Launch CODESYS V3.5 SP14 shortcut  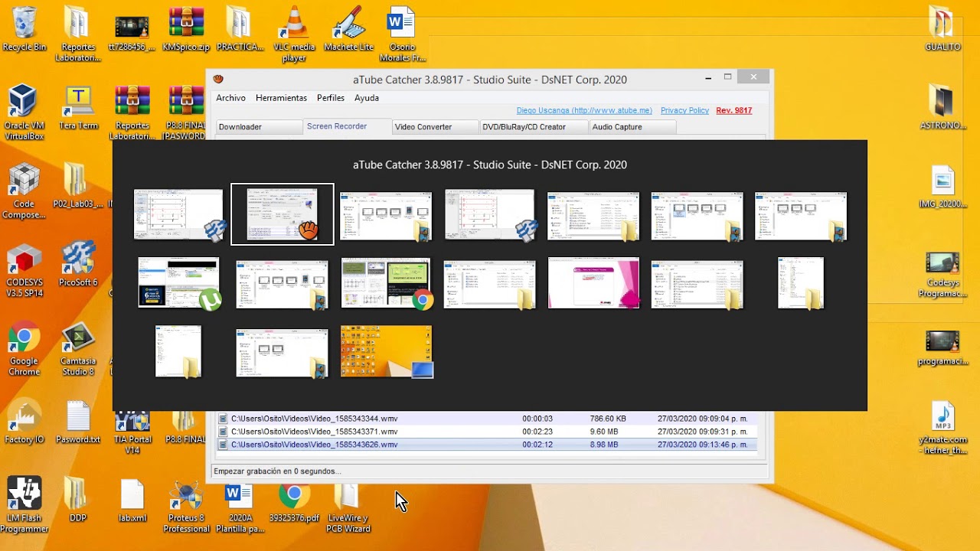24,270
